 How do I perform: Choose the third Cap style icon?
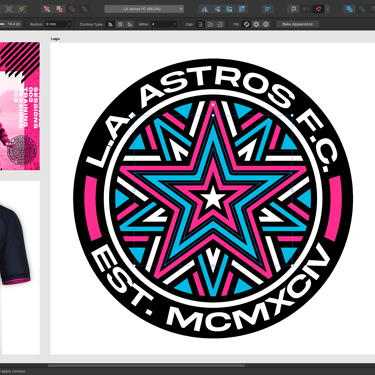220,24
